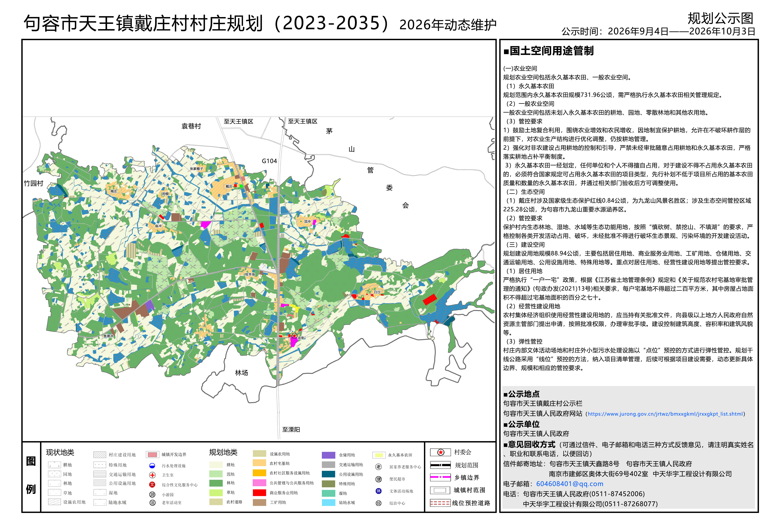Click the 村委会 star marker on the map

tap(294, 336)
